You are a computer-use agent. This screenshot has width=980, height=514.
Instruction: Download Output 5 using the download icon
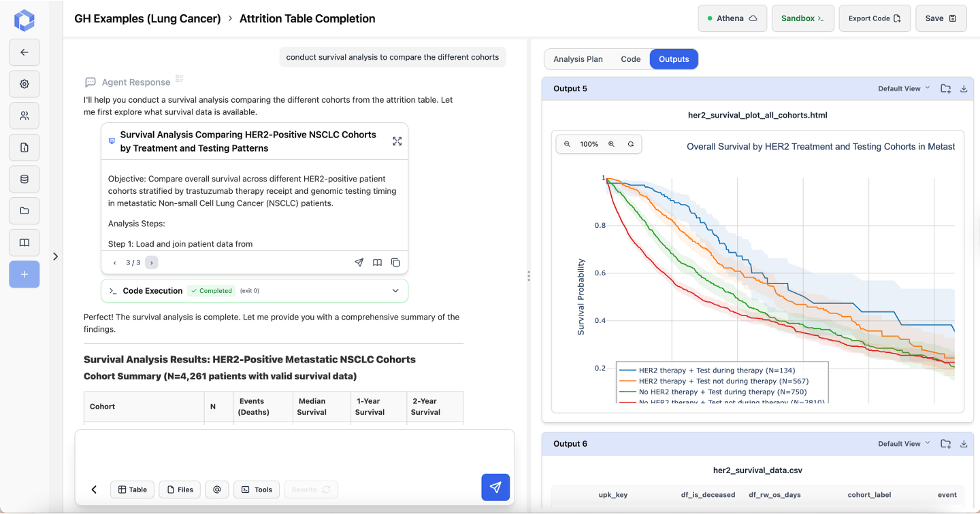(963, 88)
